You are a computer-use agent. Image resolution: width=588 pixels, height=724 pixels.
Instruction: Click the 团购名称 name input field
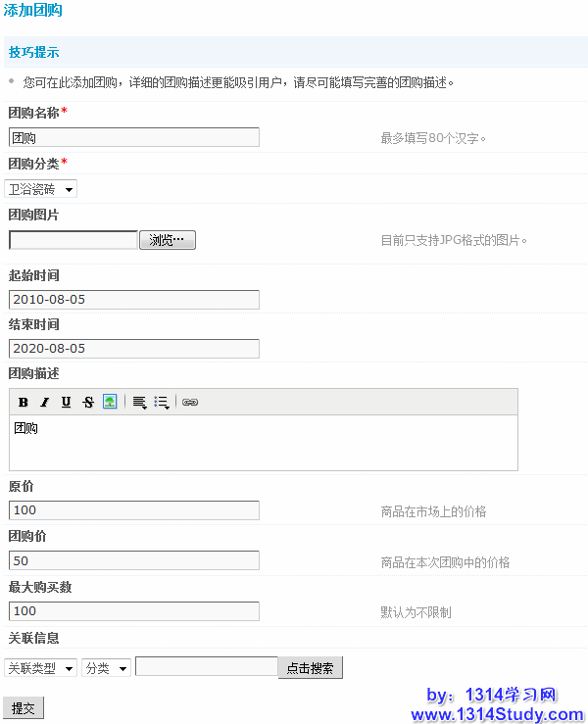134,137
